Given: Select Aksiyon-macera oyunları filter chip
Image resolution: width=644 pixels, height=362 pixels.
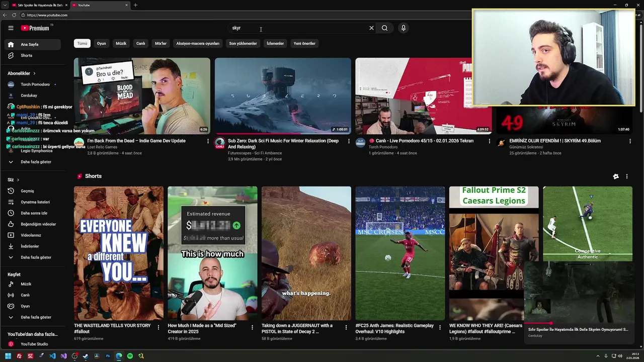Looking at the screenshot, I should point(198,43).
